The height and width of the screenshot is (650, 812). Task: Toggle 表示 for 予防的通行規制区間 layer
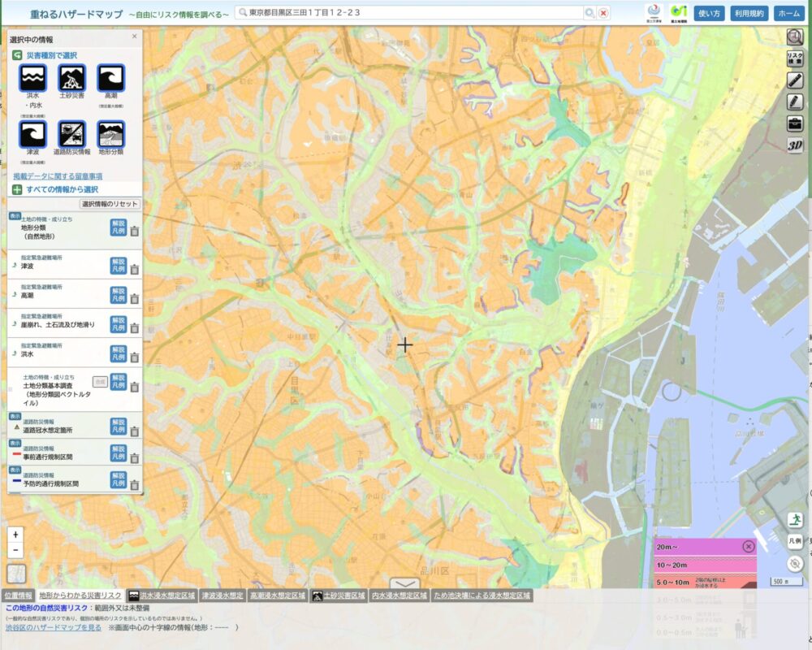coord(15,470)
